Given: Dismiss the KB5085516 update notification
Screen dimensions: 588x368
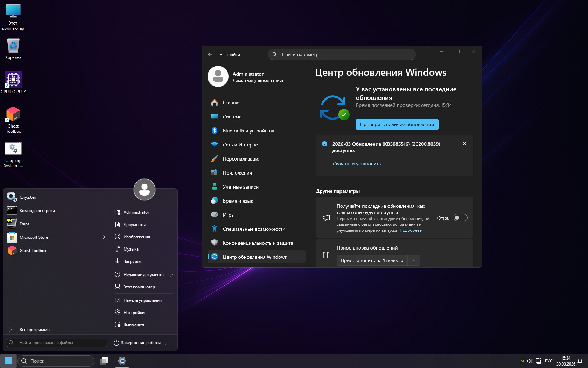Looking at the screenshot, I should pyautogui.click(x=464, y=144).
